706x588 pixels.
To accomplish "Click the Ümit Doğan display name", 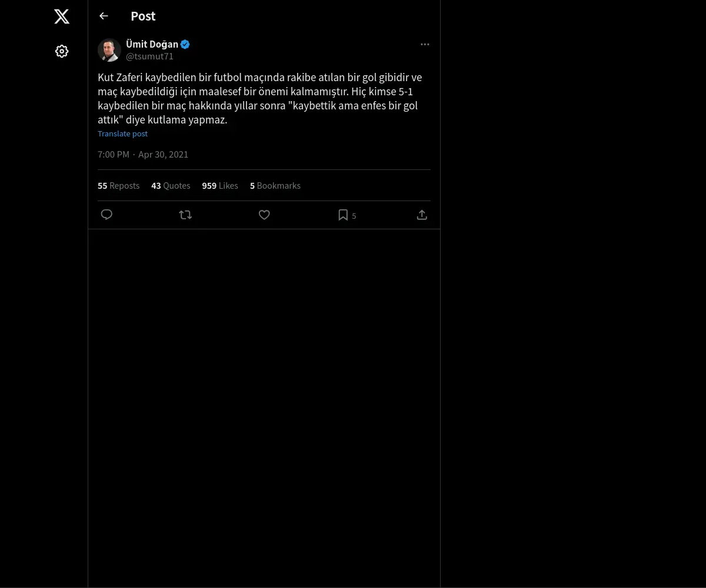I will coord(152,44).
